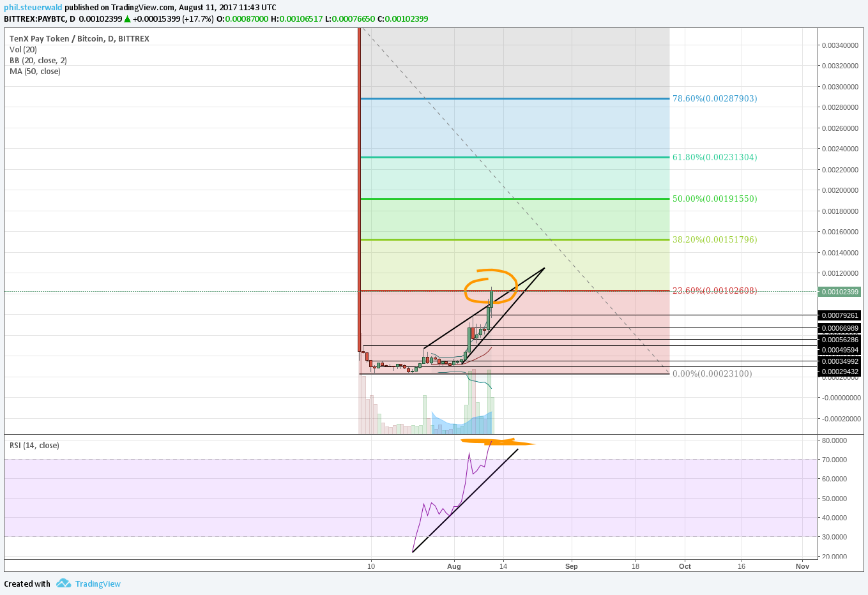Select the BB (20, close, 2) indicator label
The width and height of the screenshot is (868, 595).
pyautogui.click(x=38, y=60)
